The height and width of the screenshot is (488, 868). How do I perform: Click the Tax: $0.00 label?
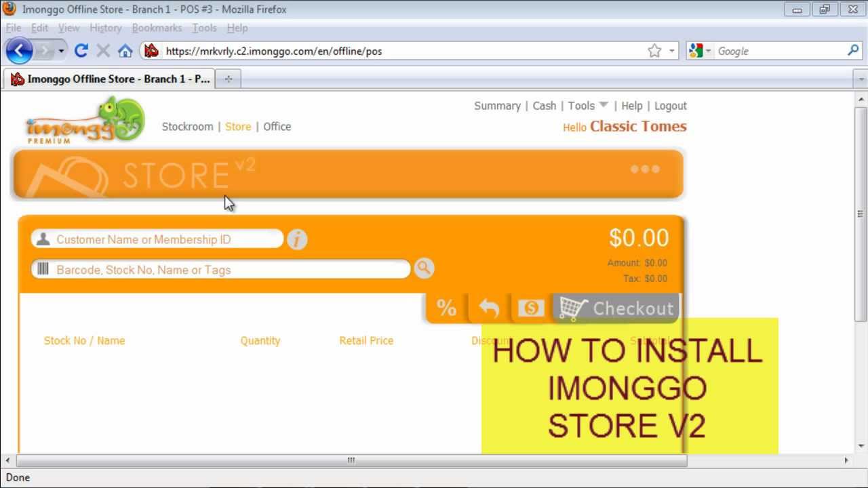pyautogui.click(x=645, y=279)
